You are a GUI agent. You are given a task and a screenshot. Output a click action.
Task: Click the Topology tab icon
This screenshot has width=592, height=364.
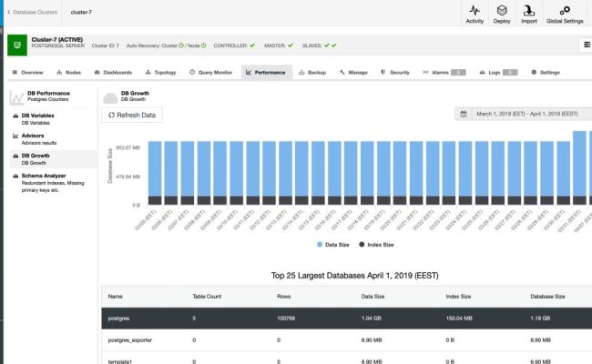click(x=148, y=72)
